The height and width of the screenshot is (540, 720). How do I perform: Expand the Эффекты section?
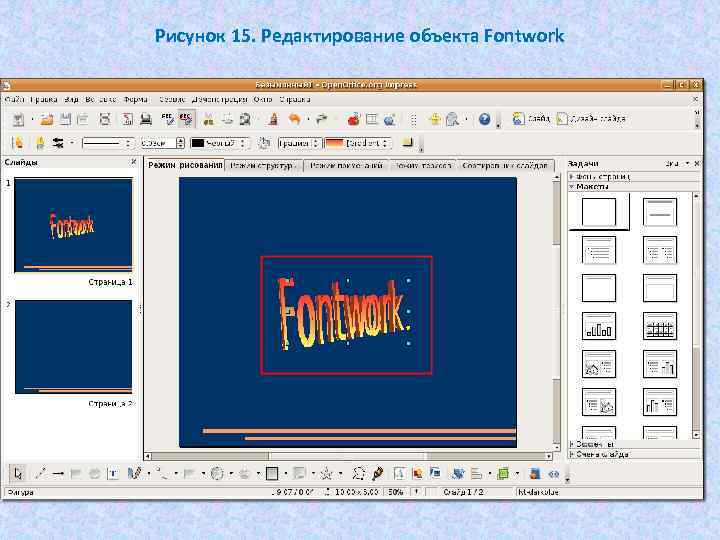(x=634, y=444)
